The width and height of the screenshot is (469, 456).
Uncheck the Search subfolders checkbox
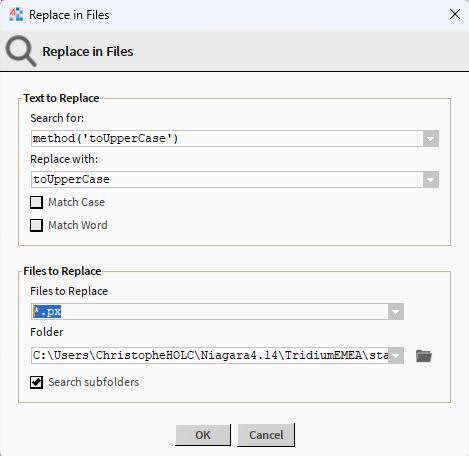(x=36, y=382)
